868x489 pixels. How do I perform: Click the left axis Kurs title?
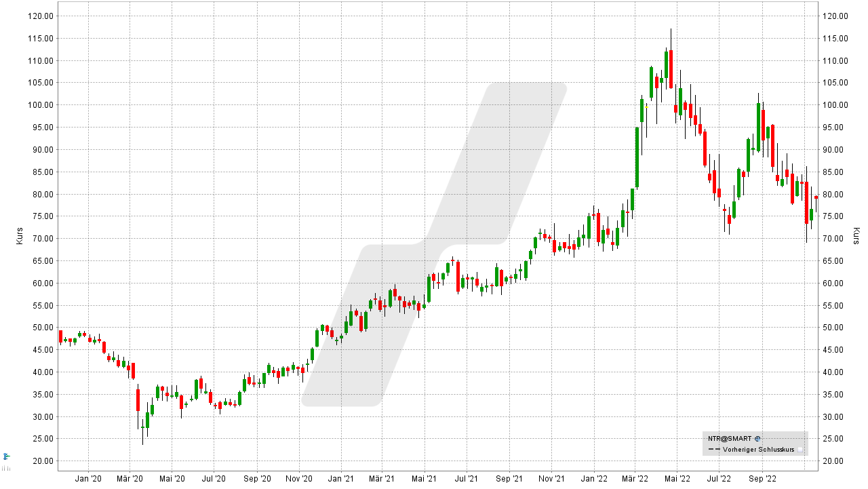pos(20,236)
